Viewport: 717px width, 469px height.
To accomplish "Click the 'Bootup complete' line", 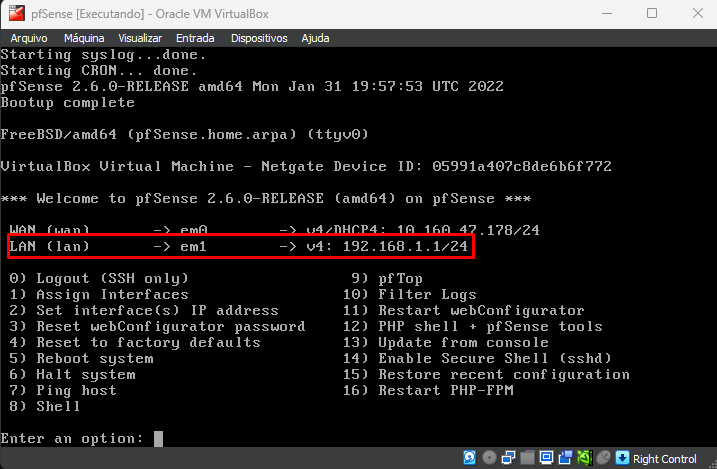I will [x=68, y=102].
